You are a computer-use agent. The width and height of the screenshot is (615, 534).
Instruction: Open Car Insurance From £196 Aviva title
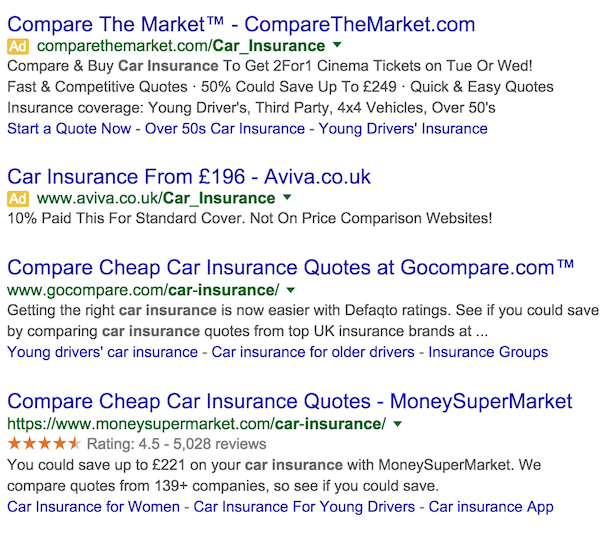click(188, 177)
